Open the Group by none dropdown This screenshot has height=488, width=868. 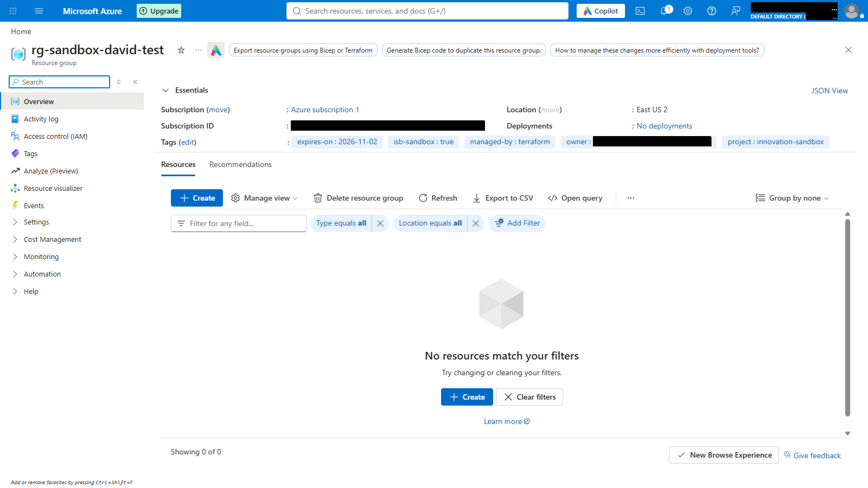792,198
